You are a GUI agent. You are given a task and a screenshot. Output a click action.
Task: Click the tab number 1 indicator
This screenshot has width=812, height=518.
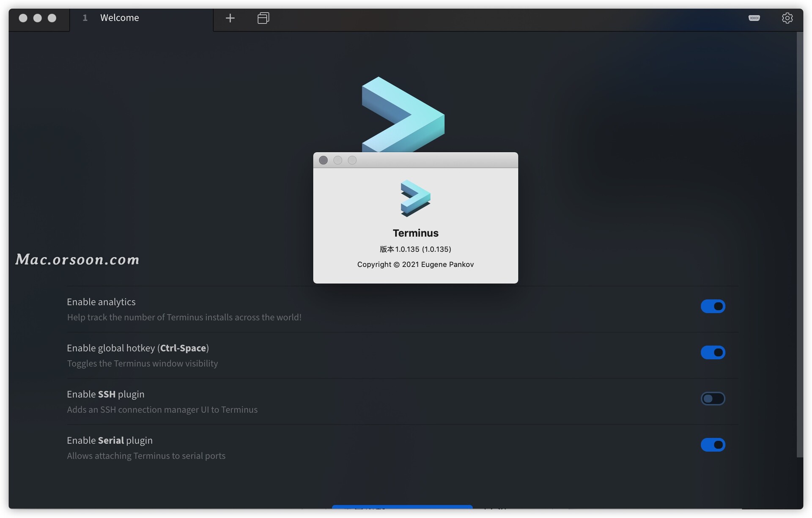point(85,18)
